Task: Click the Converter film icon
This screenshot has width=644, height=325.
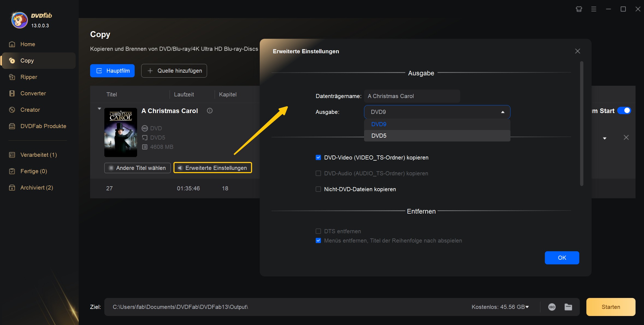Action: pyautogui.click(x=12, y=93)
